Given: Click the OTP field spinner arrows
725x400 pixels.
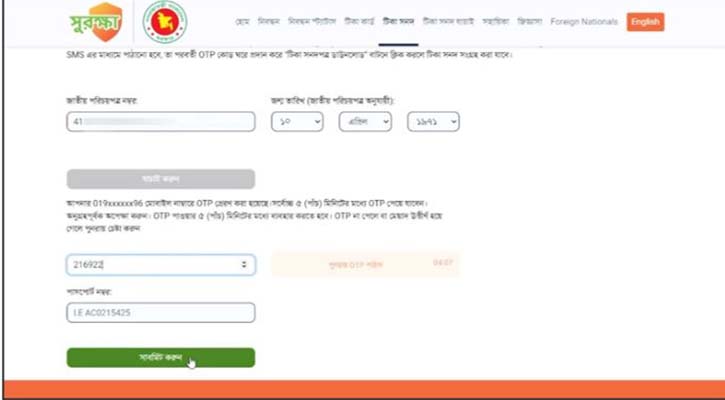Looking at the screenshot, I should (x=244, y=265).
